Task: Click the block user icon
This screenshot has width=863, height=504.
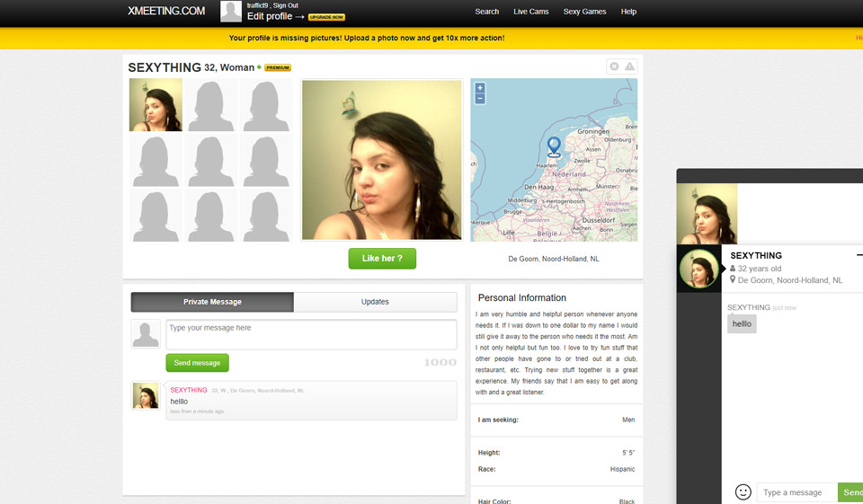Action: [x=614, y=66]
